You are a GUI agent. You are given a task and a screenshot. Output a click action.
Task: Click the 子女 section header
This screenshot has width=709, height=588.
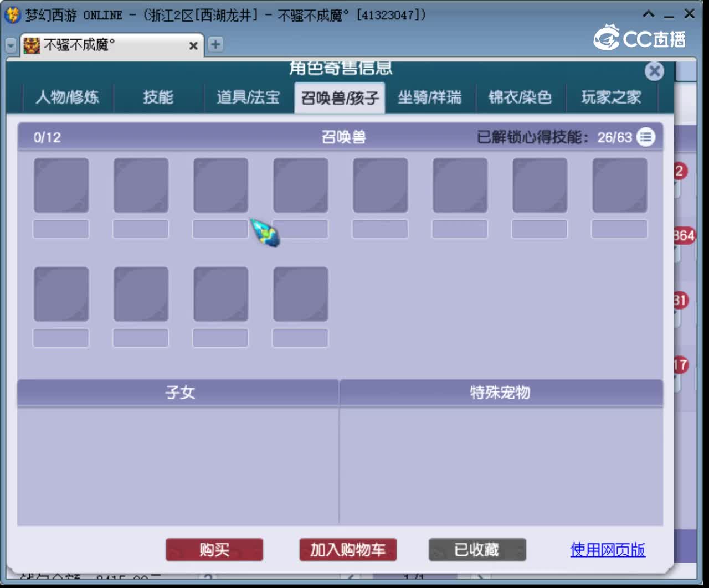178,393
